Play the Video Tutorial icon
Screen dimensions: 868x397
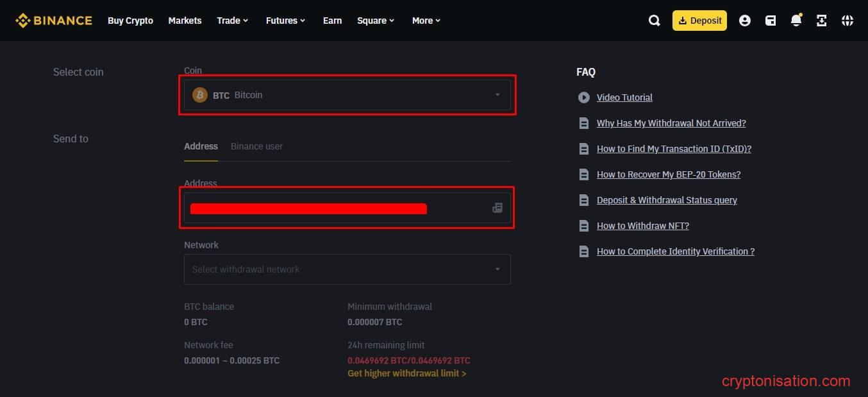(x=583, y=97)
